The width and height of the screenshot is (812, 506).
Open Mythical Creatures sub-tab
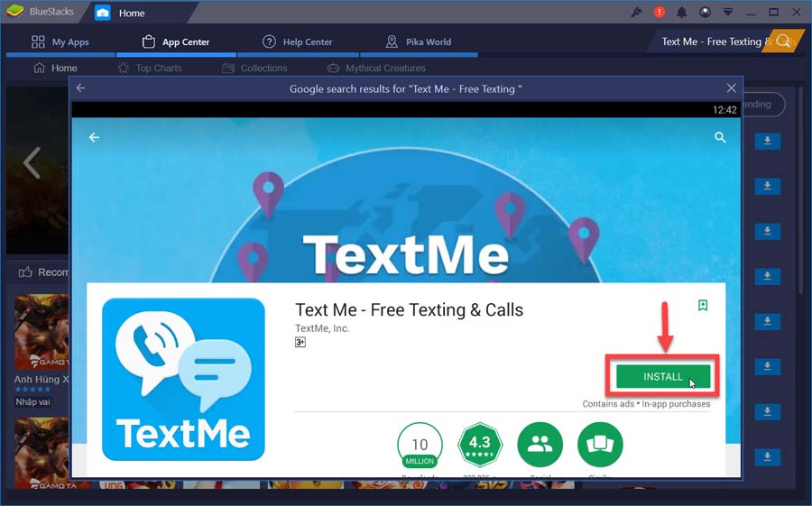tap(376, 68)
